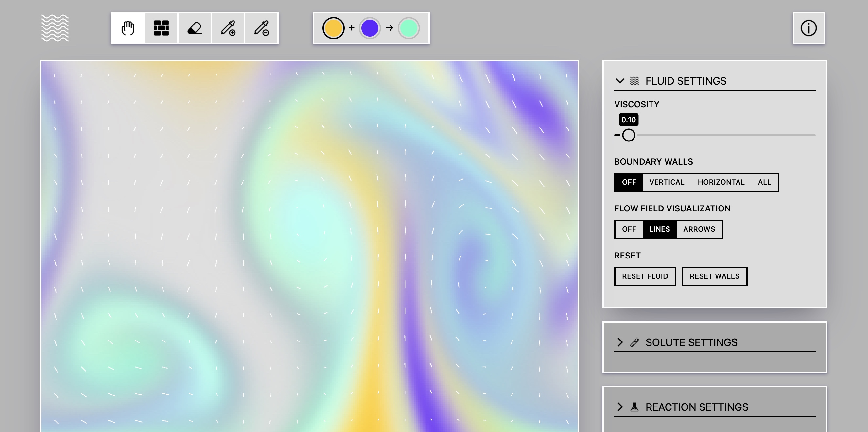Select the brick wall drawing tool

coord(161,28)
